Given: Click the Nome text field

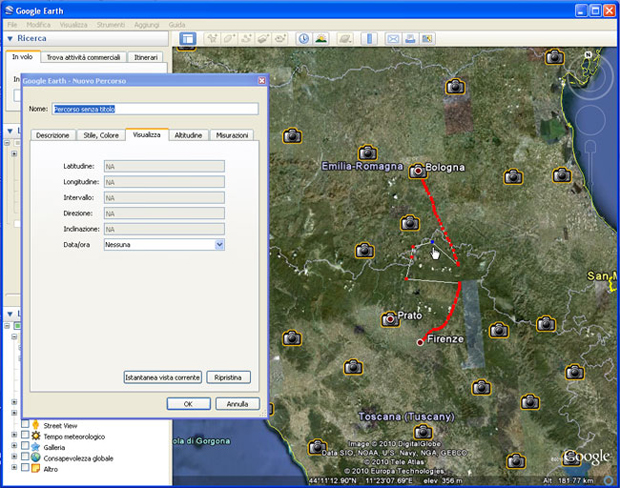Looking at the screenshot, I should coord(155,109).
